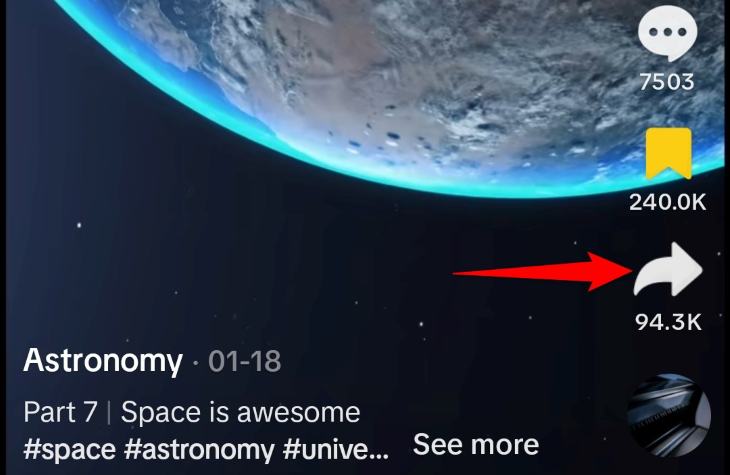Viewport: 730px width, 475px height.
Task: Click the "Part 7" caption text
Action: (x=61, y=412)
